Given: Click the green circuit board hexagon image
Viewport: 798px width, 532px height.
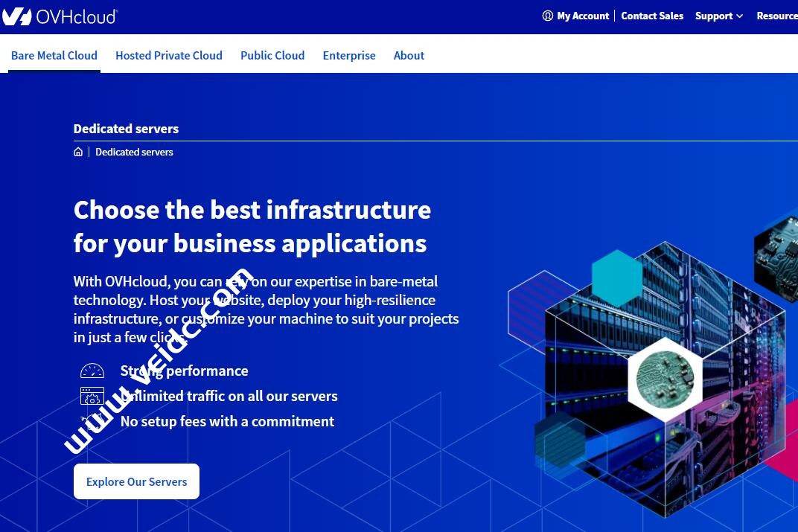Looking at the screenshot, I should [665, 378].
